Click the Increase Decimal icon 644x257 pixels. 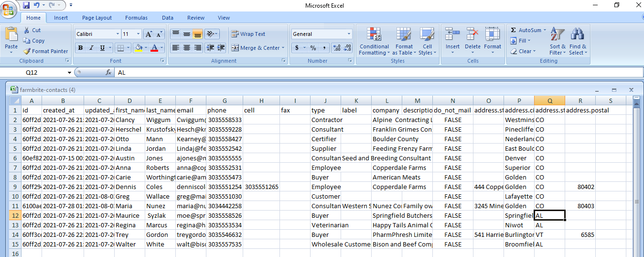click(x=336, y=48)
